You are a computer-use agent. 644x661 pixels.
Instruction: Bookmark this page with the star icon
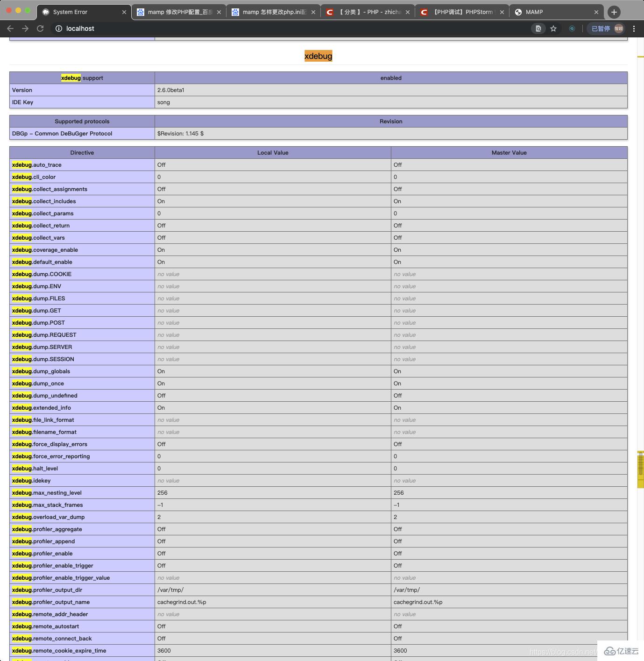coord(553,28)
